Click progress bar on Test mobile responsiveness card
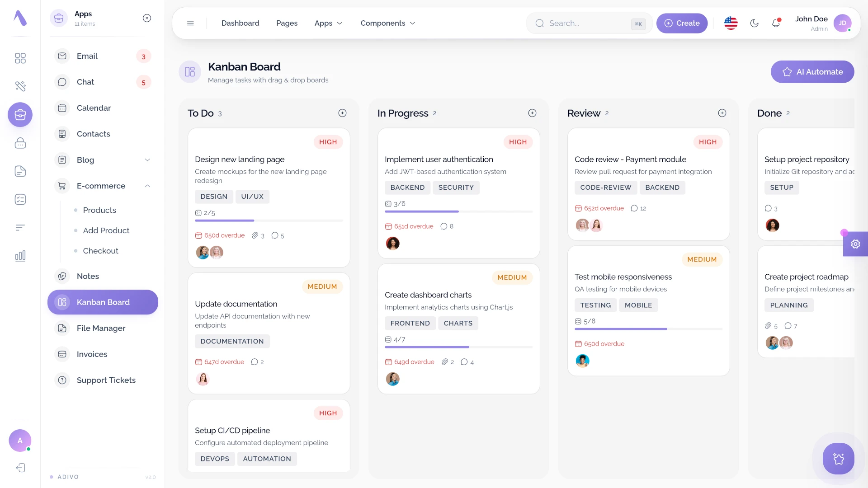The height and width of the screenshot is (488, 868). (x=648, y=329)
